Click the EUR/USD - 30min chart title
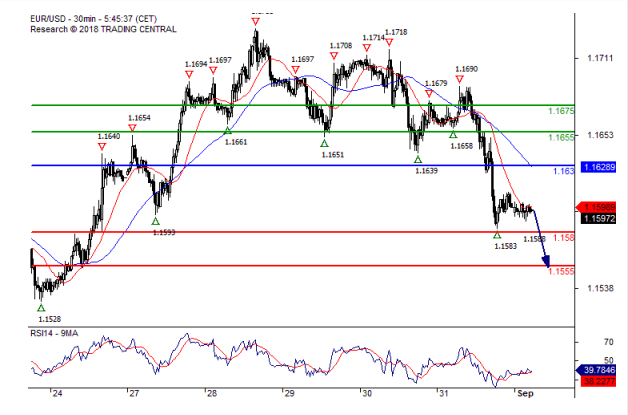Screen dimensions: 628x415 pyautogui.click(x=80, y=18)
